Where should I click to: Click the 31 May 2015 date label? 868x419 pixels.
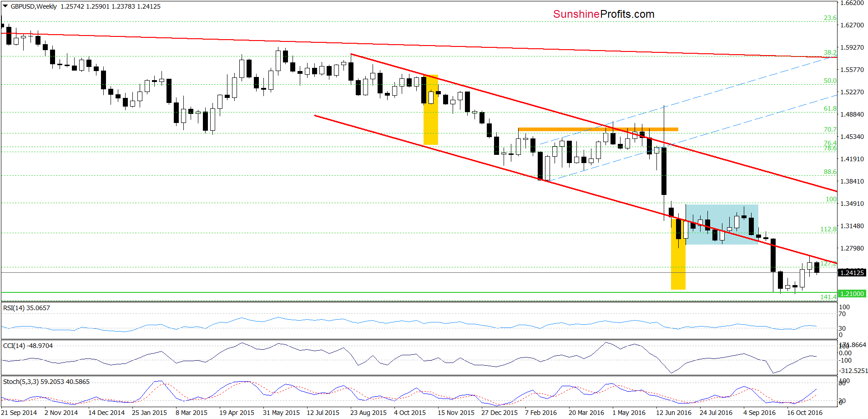[x=281, y=413]
